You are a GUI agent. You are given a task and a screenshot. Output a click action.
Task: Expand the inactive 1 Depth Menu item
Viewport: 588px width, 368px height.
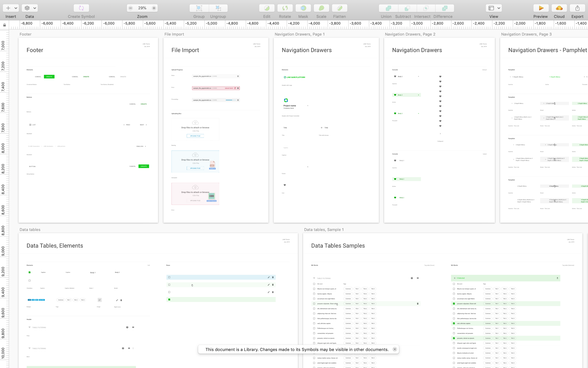pos(510,77)
